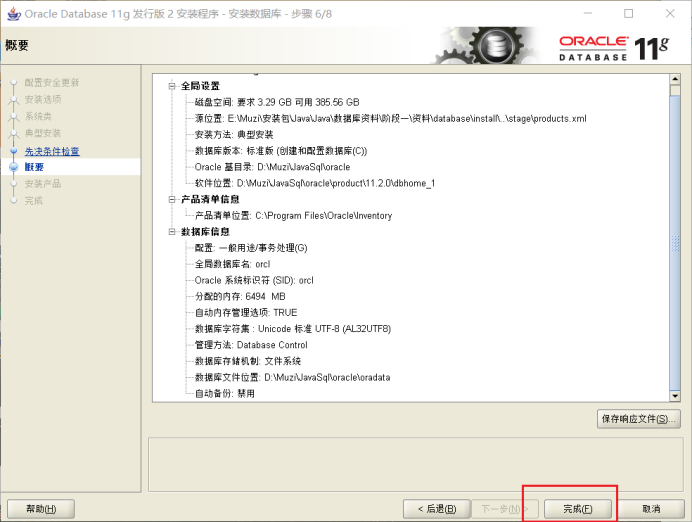
Task: Select the 源位置 products.xml row
Action: pyautogui.click(x=391, y=119)
